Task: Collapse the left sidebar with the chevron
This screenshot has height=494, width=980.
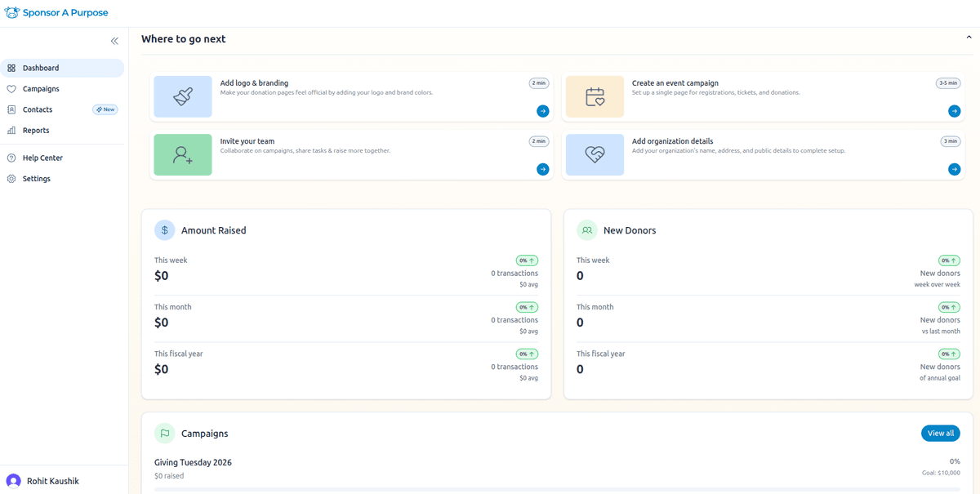Action: pyautogui.click(x=114, y=40)
